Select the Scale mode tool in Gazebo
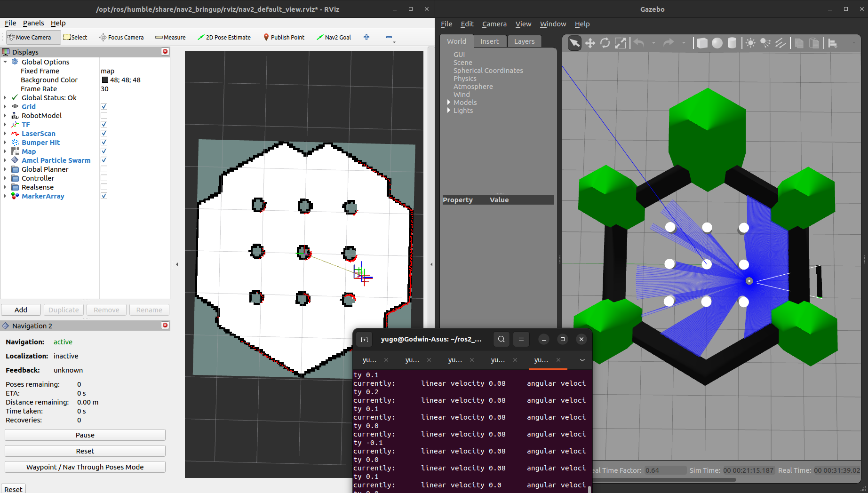868x493 pixels. pyautogui.click(x=621, y=43)
